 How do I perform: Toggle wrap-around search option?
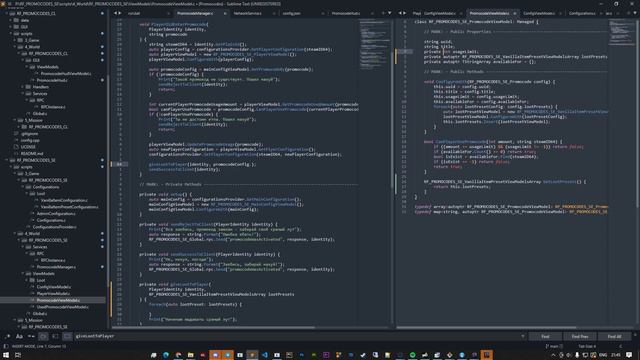click(43, 336)
